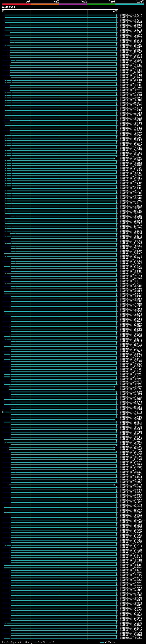Select hit label UniRef100_C5WTC1

tap(131, 98)
